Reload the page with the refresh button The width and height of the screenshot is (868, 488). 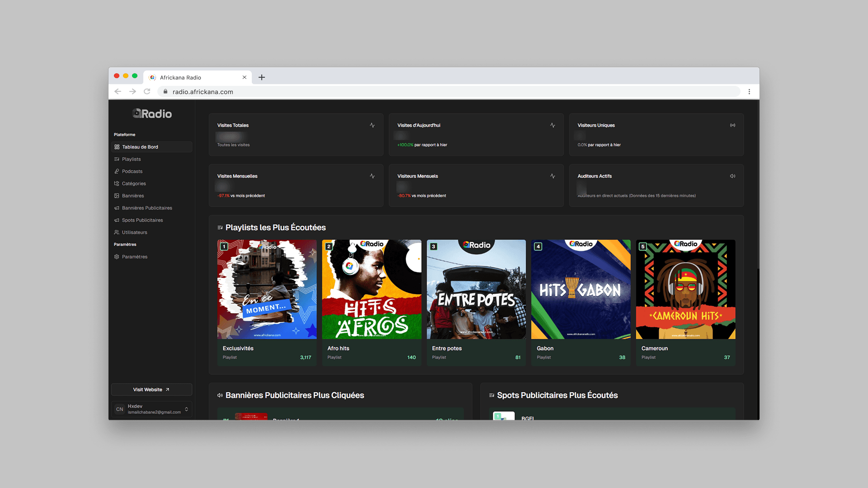(147, 91)
